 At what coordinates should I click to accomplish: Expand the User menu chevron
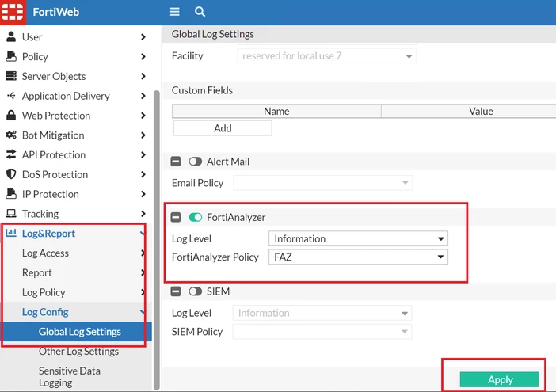pos(143,37)
